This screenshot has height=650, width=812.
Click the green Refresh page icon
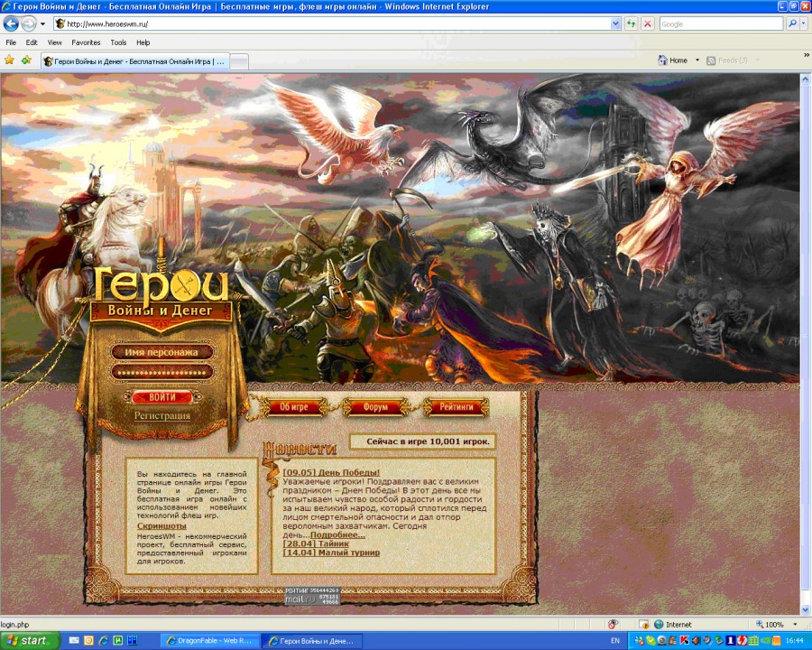coord(631,23)
